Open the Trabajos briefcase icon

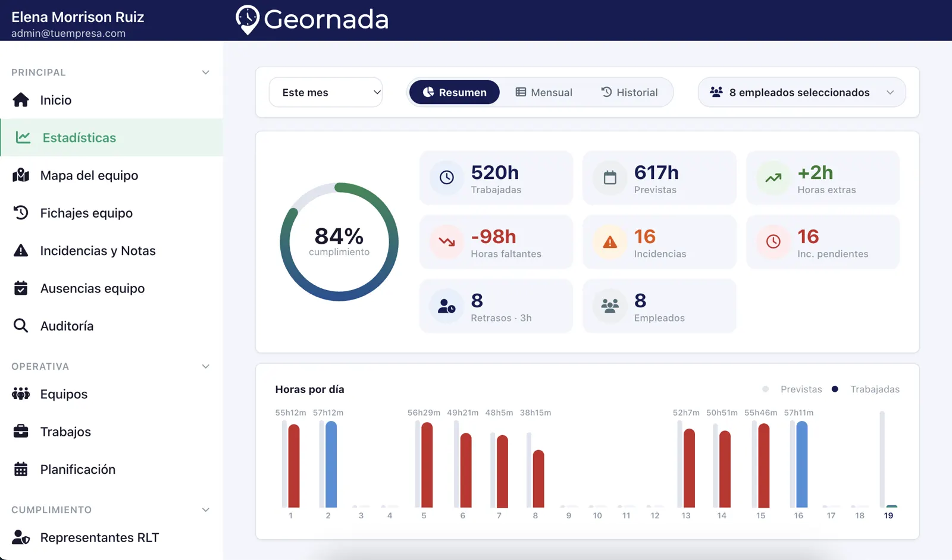(x=21, y=431)
